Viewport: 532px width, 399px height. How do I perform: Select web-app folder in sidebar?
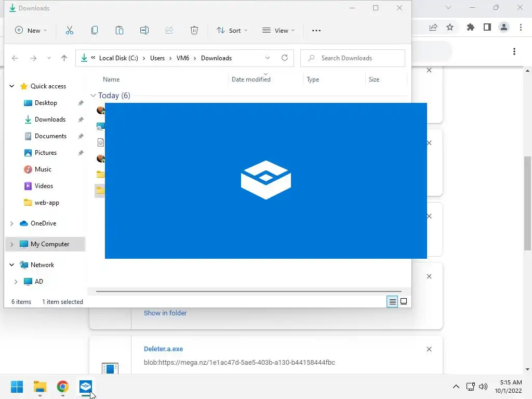46,203
